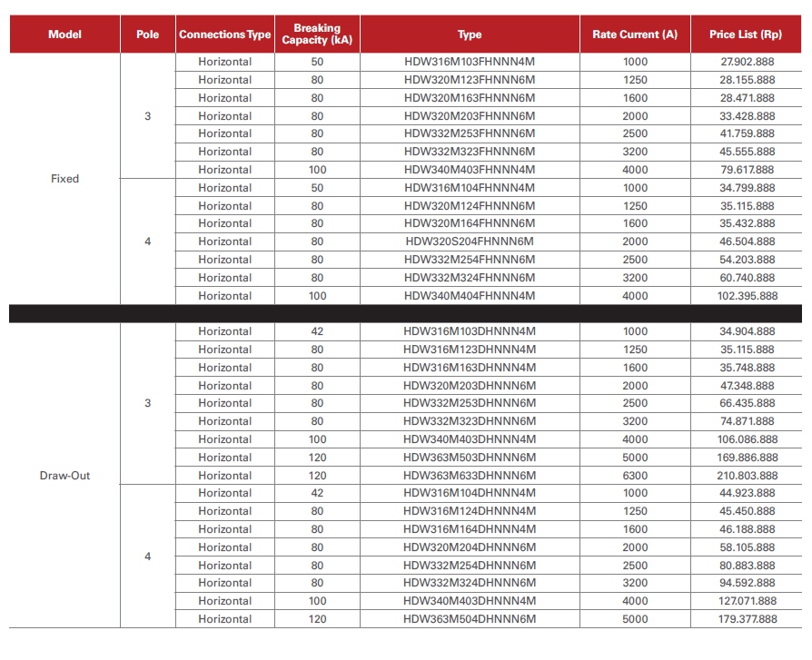Click type HDW340M404FHNNN4M
Viewport: 812px width, 660px height.
coord(470,296)
